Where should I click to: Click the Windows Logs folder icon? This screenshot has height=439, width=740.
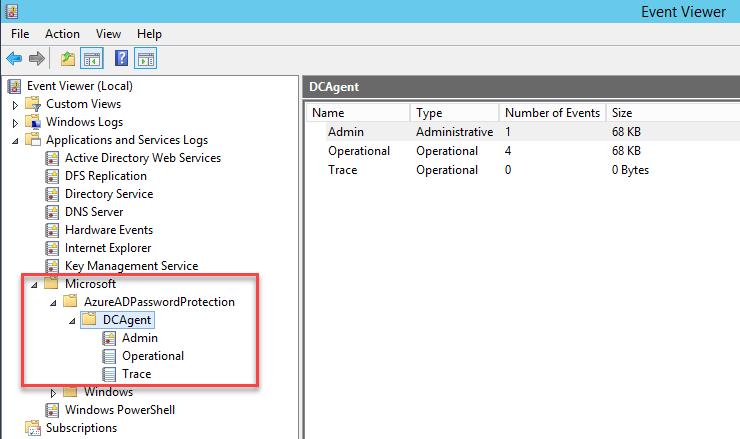[x=33, y=122]
